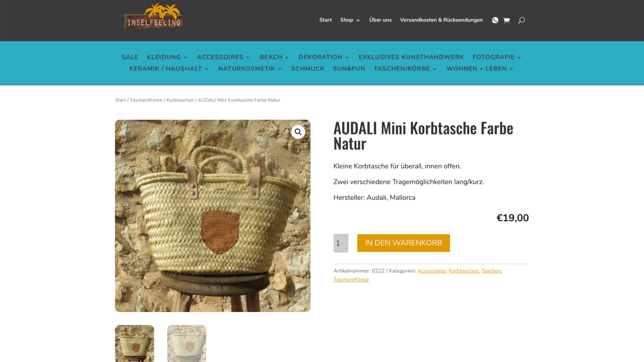Open the Sale menu item
Viewport: 644px width, 362px height.
pos(130,57)
